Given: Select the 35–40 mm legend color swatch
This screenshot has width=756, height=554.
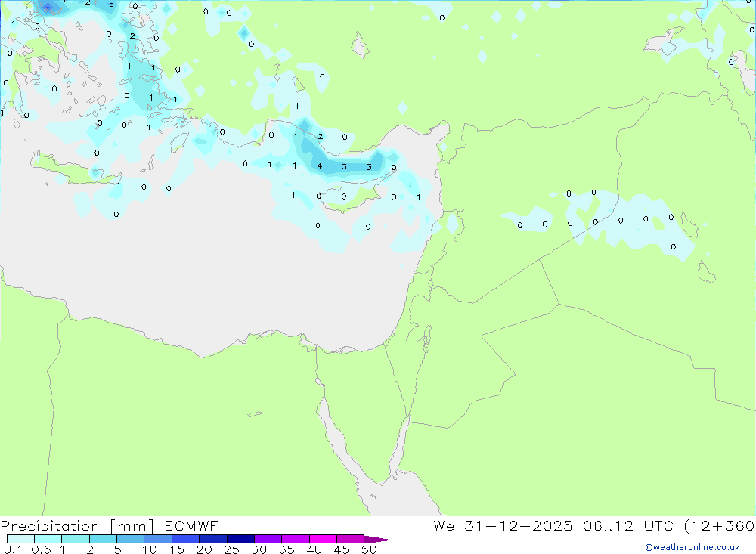Looking at the screenshot, I should click(x=296, y=539).
